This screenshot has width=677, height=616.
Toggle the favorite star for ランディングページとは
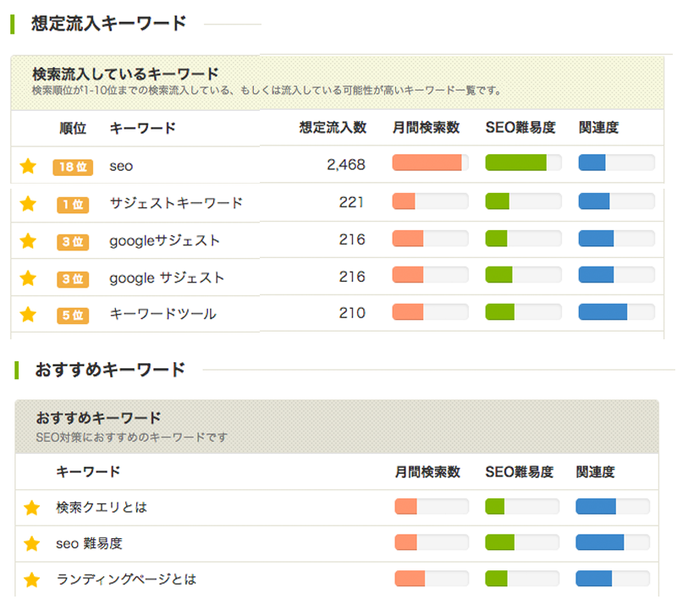point(32,580)
